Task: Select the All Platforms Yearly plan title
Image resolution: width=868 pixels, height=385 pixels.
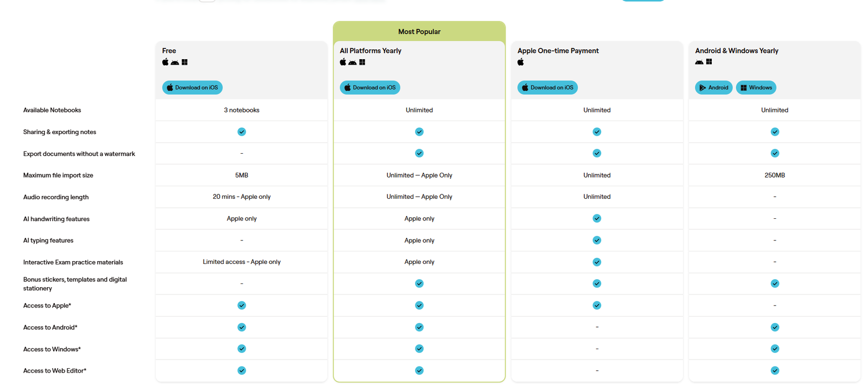Action: click(371, 51)
